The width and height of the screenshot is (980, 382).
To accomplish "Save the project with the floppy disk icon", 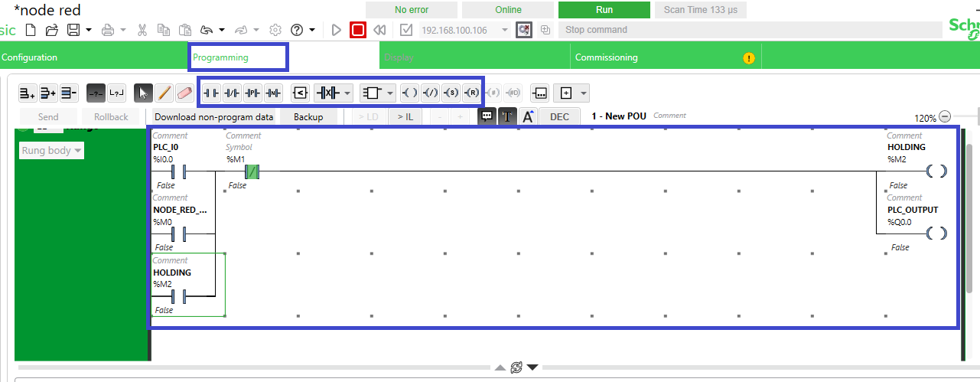I will pyautogui.click(x=74, y=30).
